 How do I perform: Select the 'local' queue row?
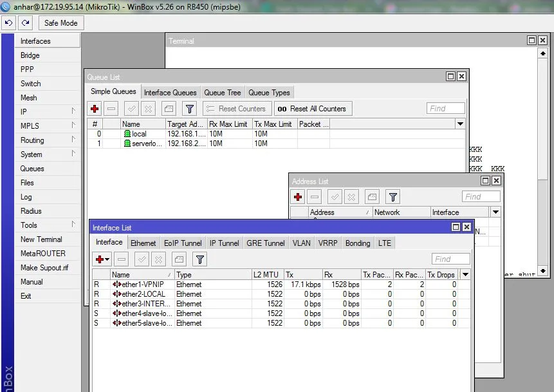276,134
